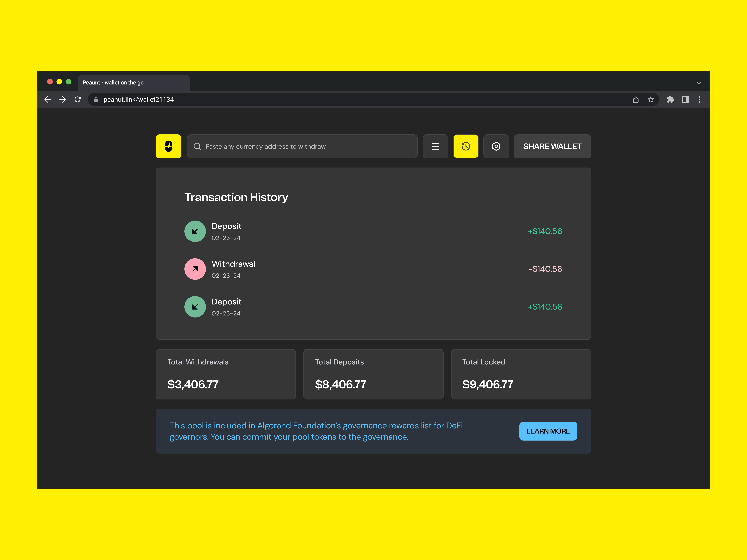This screenshot has height=560, width=747.
Task: Go back to the previous page
Action: coord(48,100)
